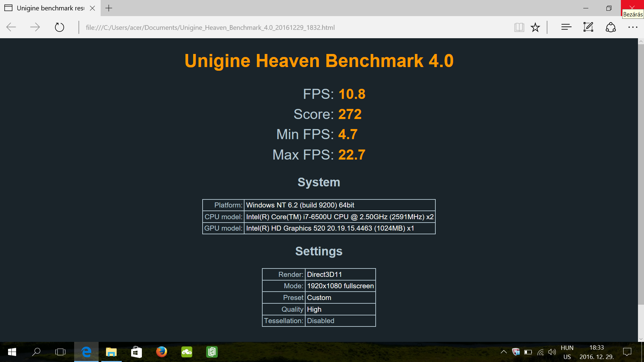Viewport: 644px width, 362px height.
Task: Click the Min FPS value 4.7
Action: [x=348, y=134]
